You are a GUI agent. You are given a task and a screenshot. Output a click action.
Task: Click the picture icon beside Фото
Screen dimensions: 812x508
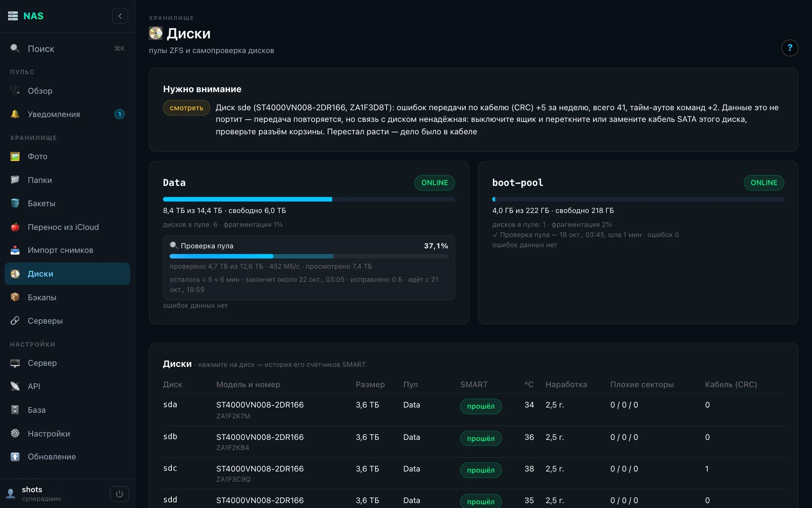(x=15, y=156)
